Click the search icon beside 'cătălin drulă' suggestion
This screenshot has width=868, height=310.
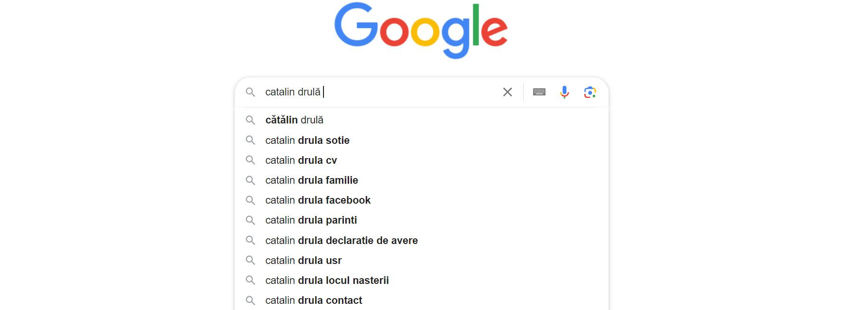pyautogui.click(x=251, y=120)
